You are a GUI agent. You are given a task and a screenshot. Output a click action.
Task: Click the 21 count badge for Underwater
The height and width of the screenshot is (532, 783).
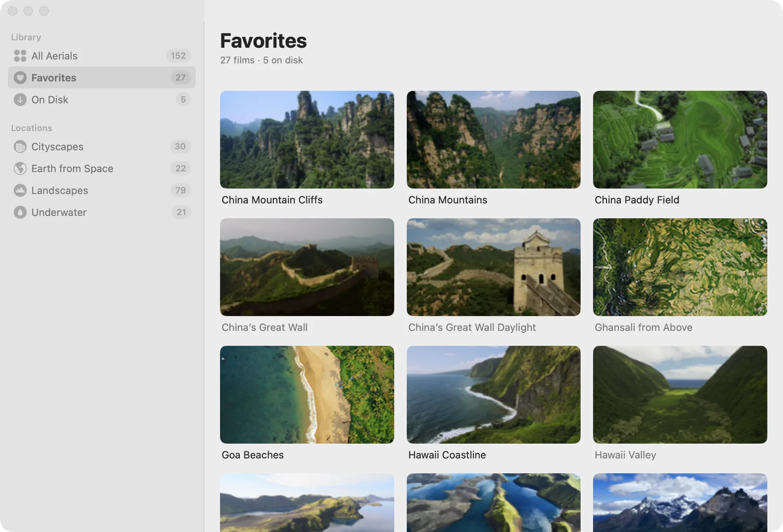tap(181, 212)
